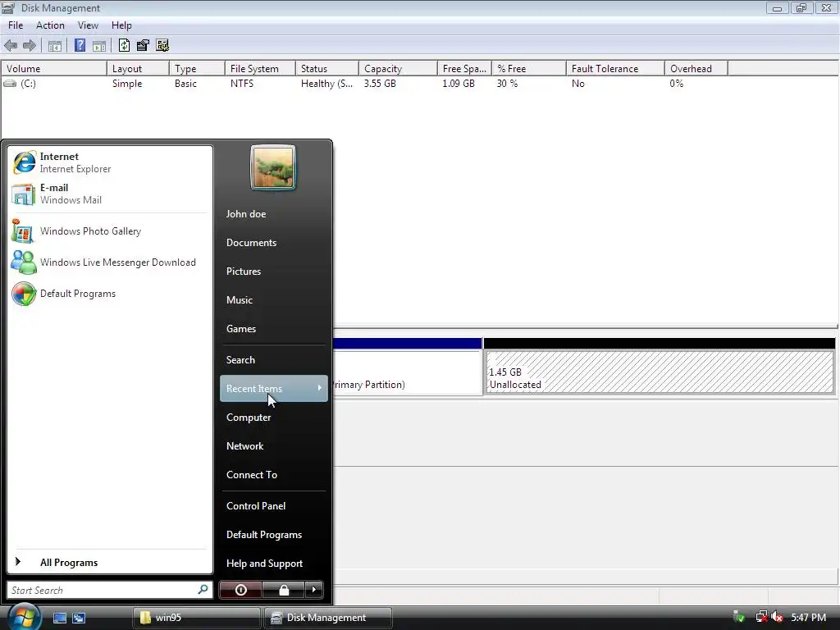The image size is (840, 630).
Task: Open the Properties toolbar icon
Action: [143, 46]
